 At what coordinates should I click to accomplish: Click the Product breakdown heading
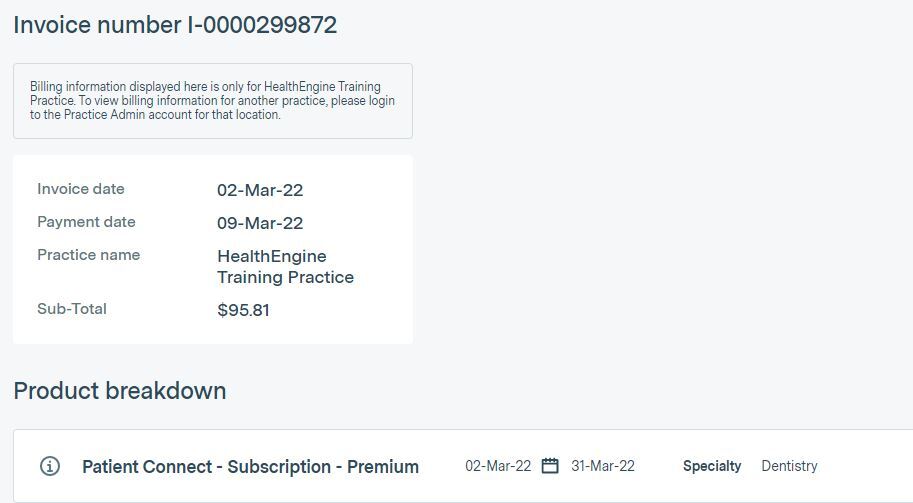[x=120, y=391]
